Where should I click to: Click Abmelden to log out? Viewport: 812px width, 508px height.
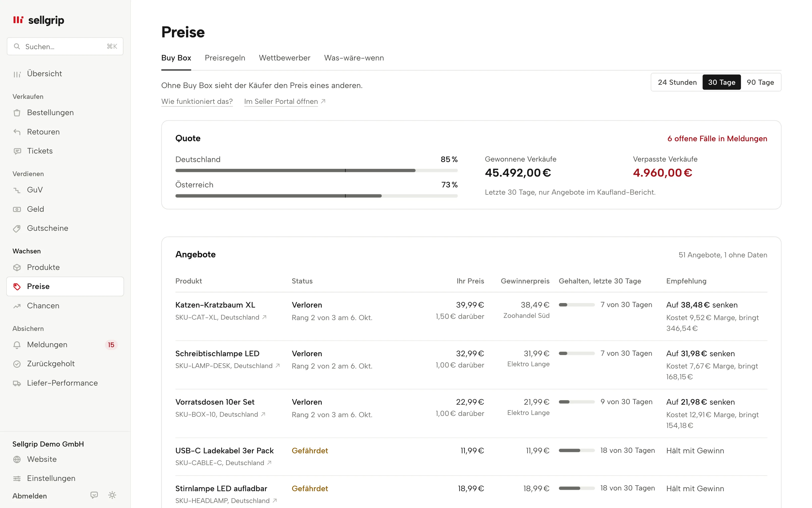click(30, 496)
